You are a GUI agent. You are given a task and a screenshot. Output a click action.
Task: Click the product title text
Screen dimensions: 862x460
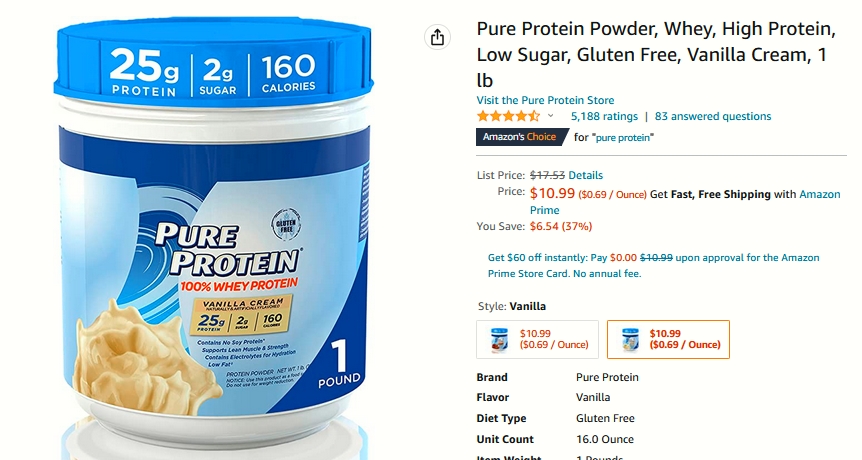tap(656, 54)
